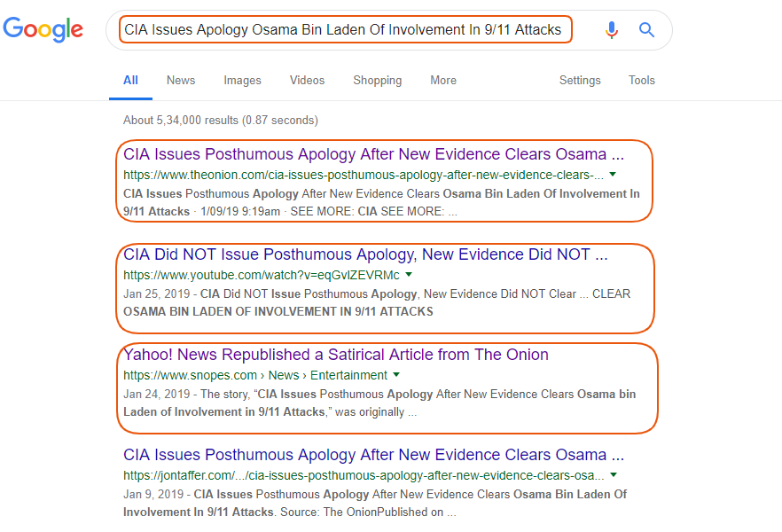Image resolution: width=782 pixels, height=532 pixels.
Task: Click the youtube.com watch URL
Action: (x=262, y=275)
